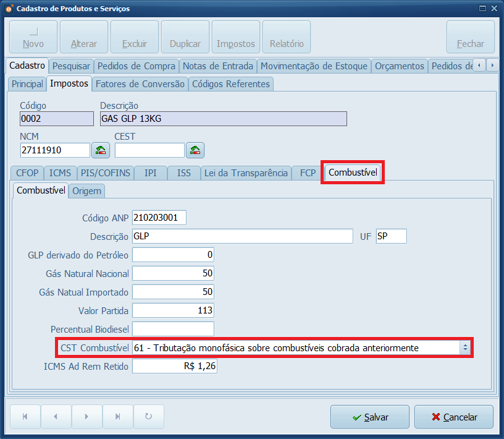The image size is (504, 439).
Task: Click the Fechar toolbar button
Action: [x=470, y=37]
